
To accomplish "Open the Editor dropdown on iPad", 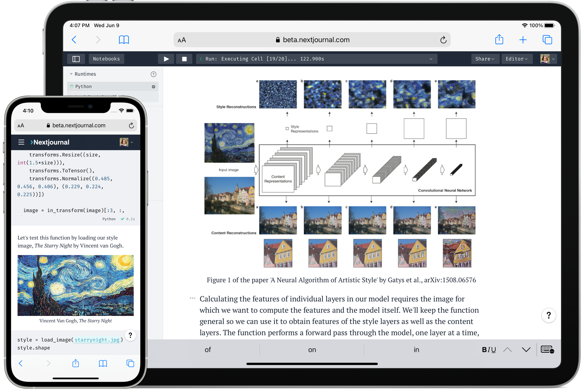I will click(516, 59).
